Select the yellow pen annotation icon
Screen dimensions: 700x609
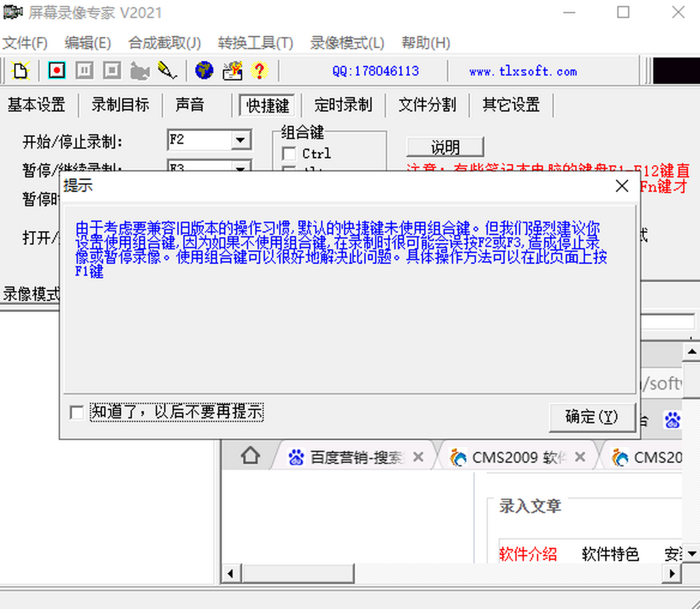point(167,71)
